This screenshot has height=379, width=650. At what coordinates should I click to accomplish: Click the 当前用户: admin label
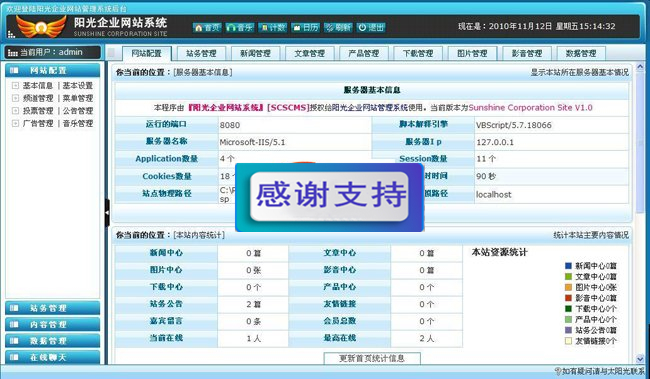click(x=51, y=52)
